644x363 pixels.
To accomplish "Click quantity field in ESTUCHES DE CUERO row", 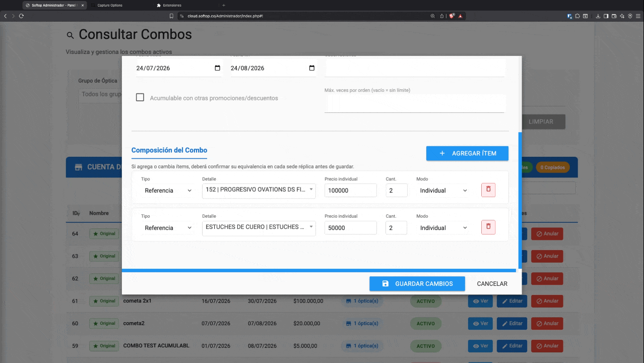I will tap(397, 228).
